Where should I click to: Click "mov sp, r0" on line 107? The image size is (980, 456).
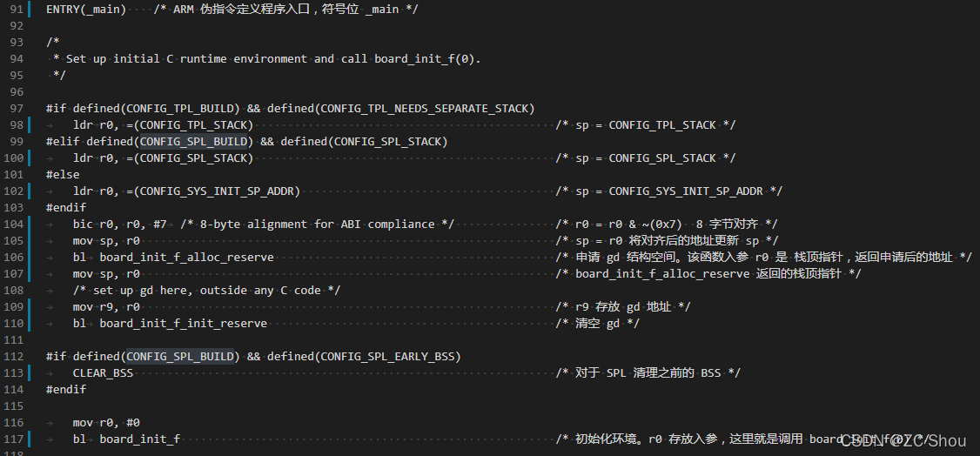point(106,273)
